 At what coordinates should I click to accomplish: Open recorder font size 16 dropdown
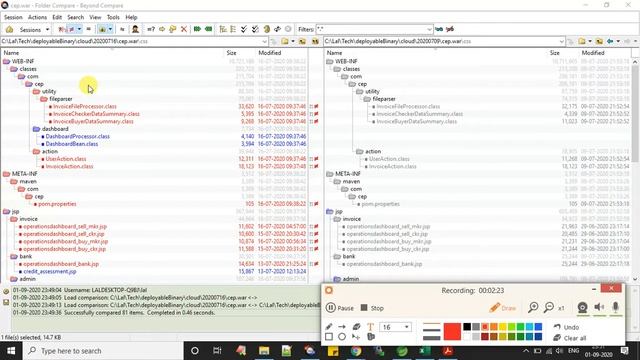pos(406,327)
